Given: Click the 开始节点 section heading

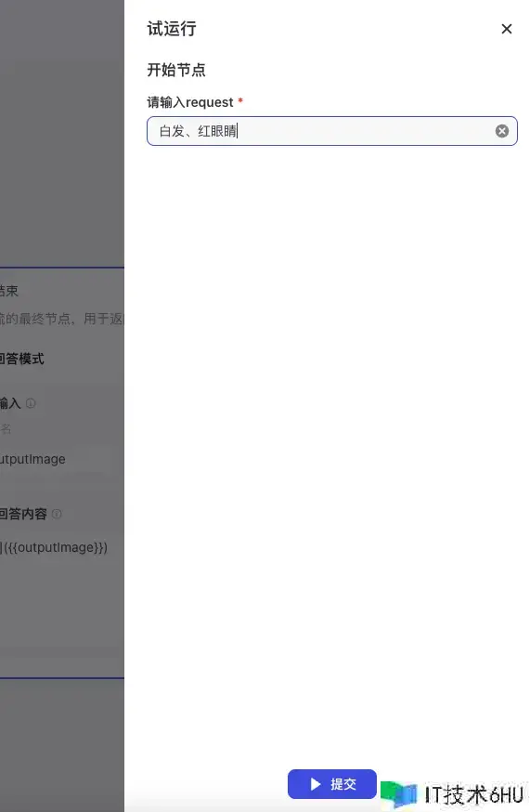Looking at the screenshot, I should pos(176,70).
